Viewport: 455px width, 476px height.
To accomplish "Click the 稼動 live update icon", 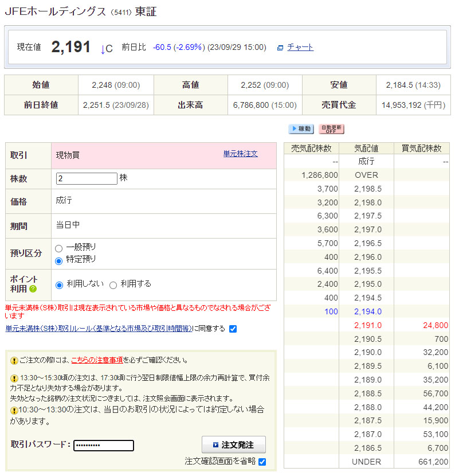I will click(x=301, y=129).
